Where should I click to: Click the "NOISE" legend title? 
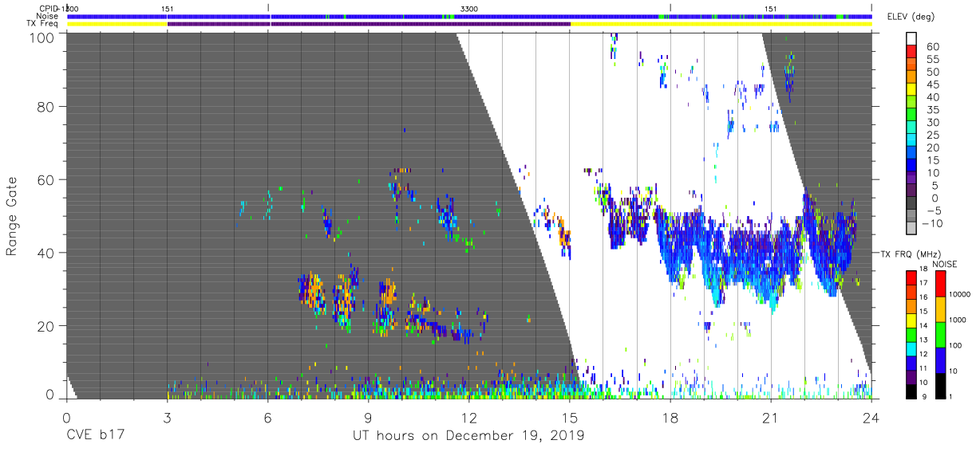[945, 264]
